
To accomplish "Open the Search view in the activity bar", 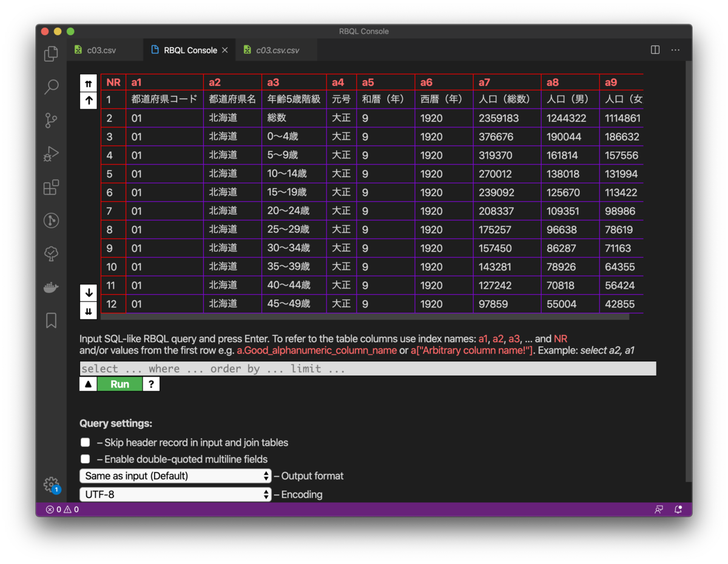I will (x=52, y=87).
